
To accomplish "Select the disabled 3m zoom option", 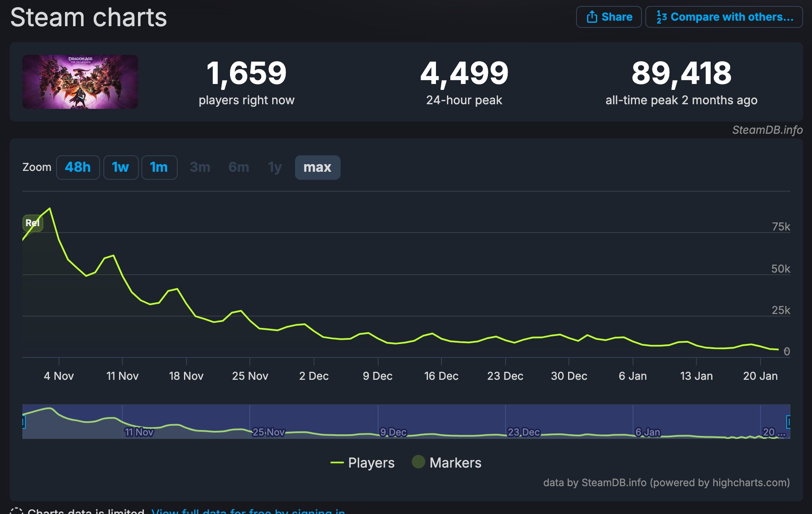I will 200,168.
